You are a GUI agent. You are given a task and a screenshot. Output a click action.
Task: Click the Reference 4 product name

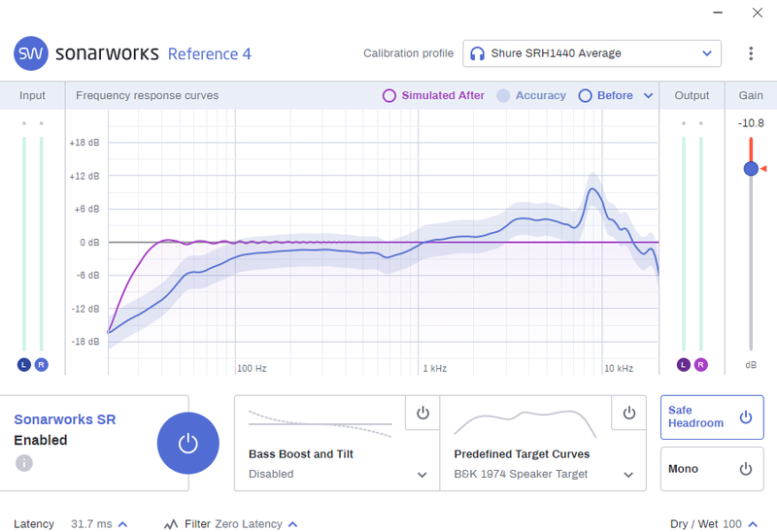coord(210,53)
